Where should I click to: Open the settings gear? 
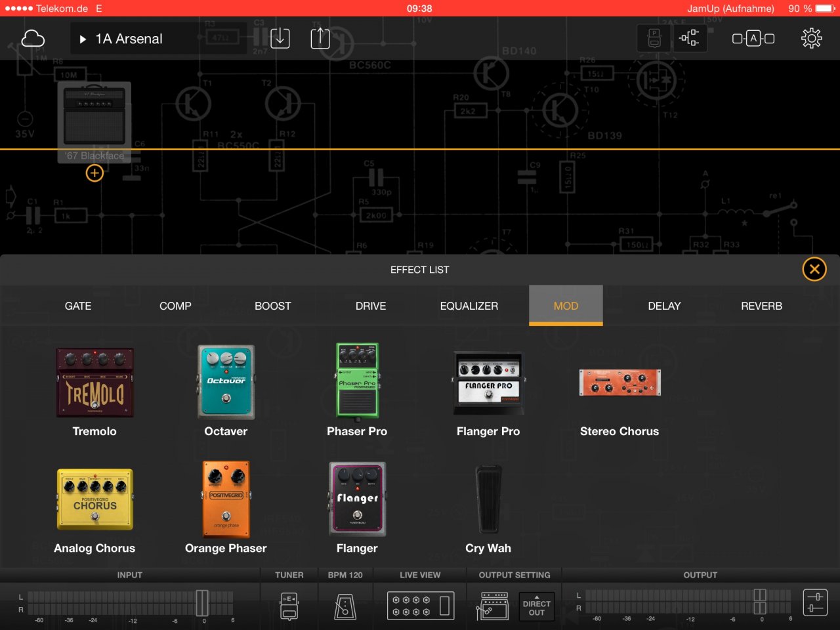point(812,38)
